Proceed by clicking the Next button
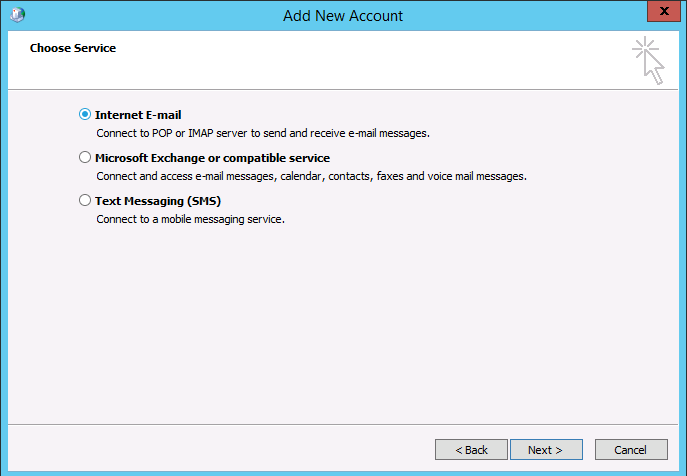 [x=546, y=450]
